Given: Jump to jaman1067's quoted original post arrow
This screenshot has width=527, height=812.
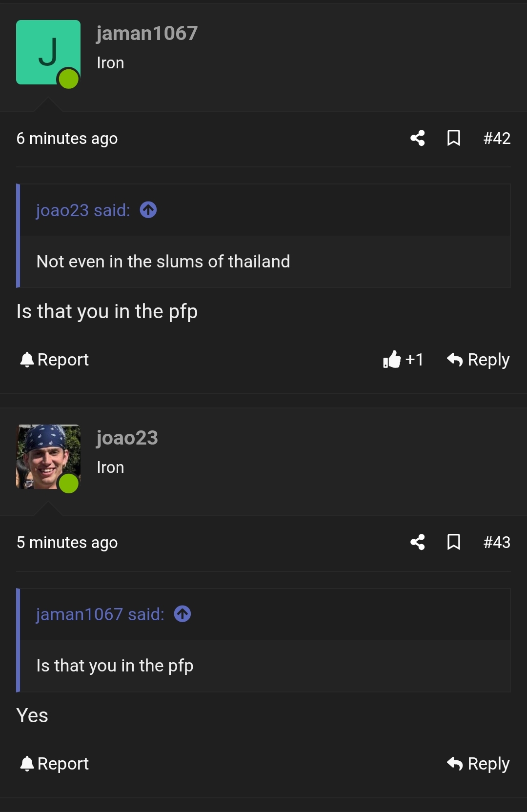Looking at the screenshot, I should (182, 614).
